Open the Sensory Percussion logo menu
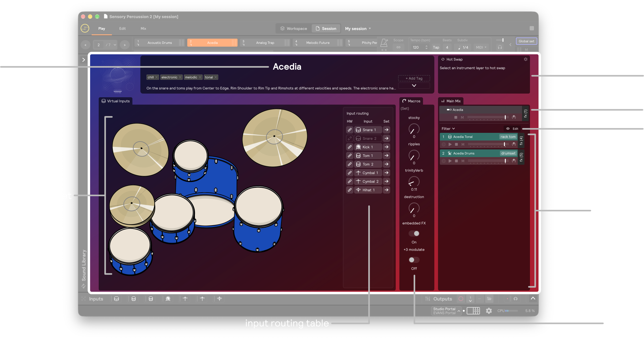The image size is (644, 339). pos(85,28)
